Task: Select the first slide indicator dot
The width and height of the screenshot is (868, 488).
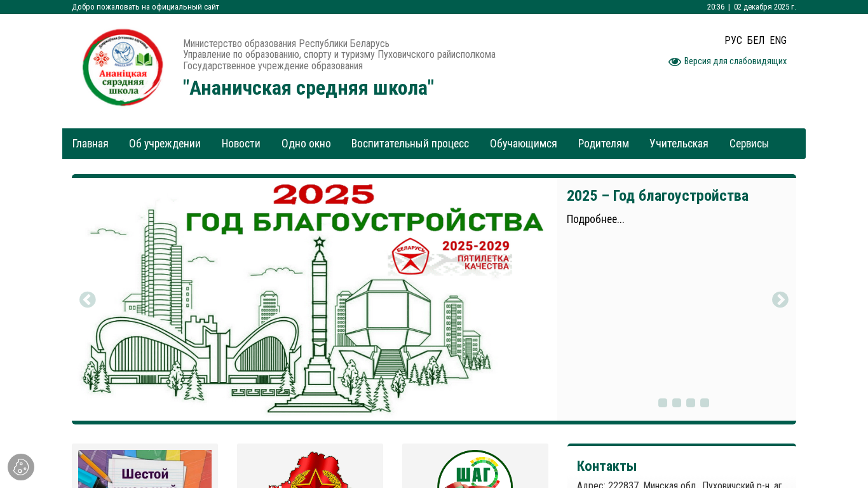Action: pyautogui.click(x=663, y=403)
